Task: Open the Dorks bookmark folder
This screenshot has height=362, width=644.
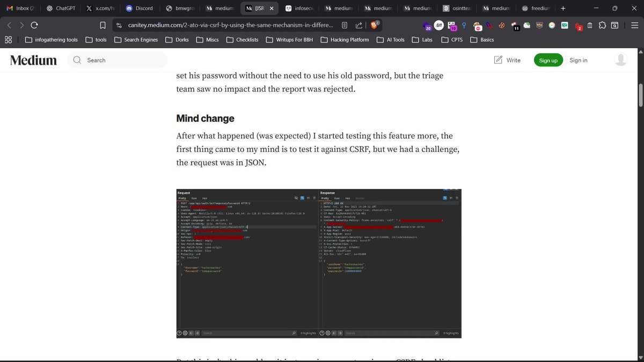Action: (x=177, y=40)
